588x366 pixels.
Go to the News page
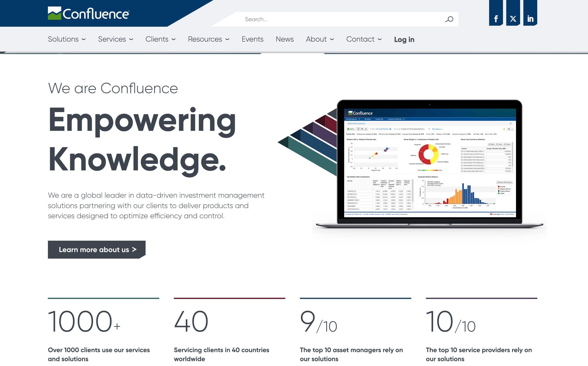[x=285, y=39]
